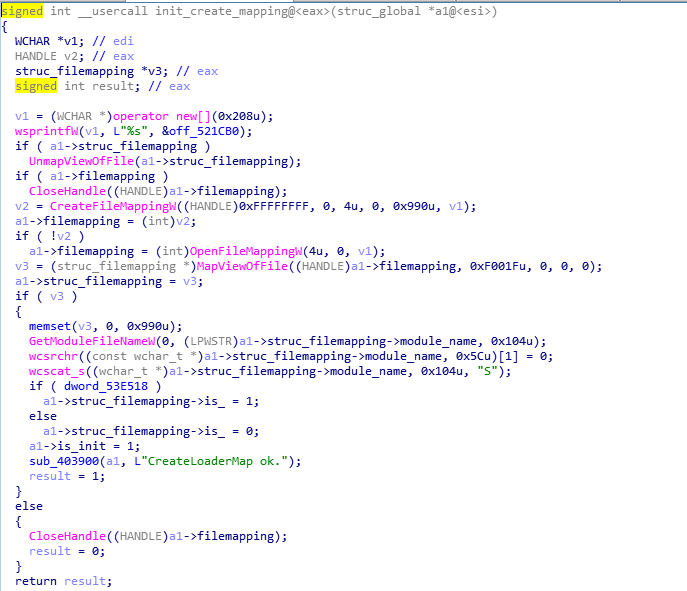The height and width of the screenshot is (591, 687).
Task: Click the '// edi' register comment
Action: [113, 41]
